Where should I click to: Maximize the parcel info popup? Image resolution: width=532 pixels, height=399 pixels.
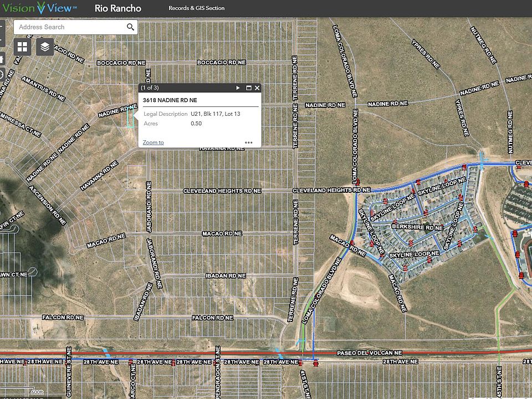(x=248, y=88)
